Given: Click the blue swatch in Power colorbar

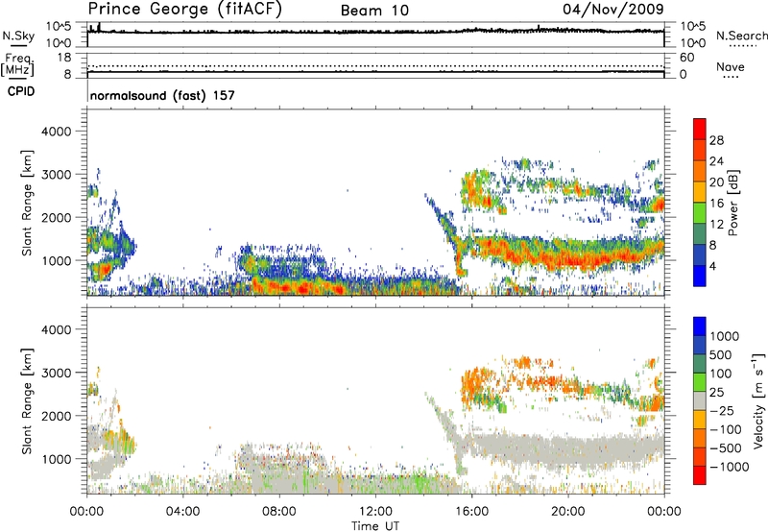Looking at the screenshot, I should pyautogui.click(x=700, y=276).
